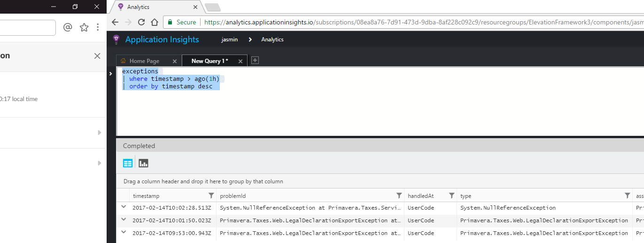Open a new Chrome tab
The width and height of the screenshot is (644, 243).
[x=213, y=7]
